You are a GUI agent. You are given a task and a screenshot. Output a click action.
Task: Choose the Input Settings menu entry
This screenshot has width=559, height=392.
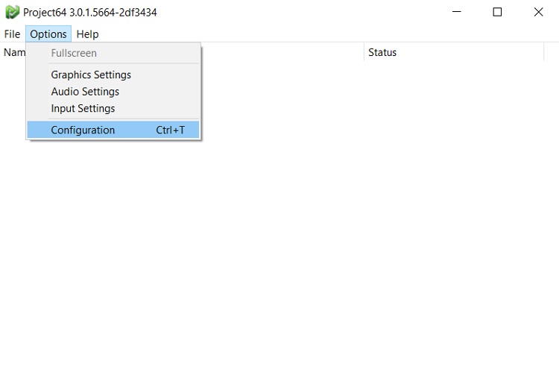pos(83,108)
